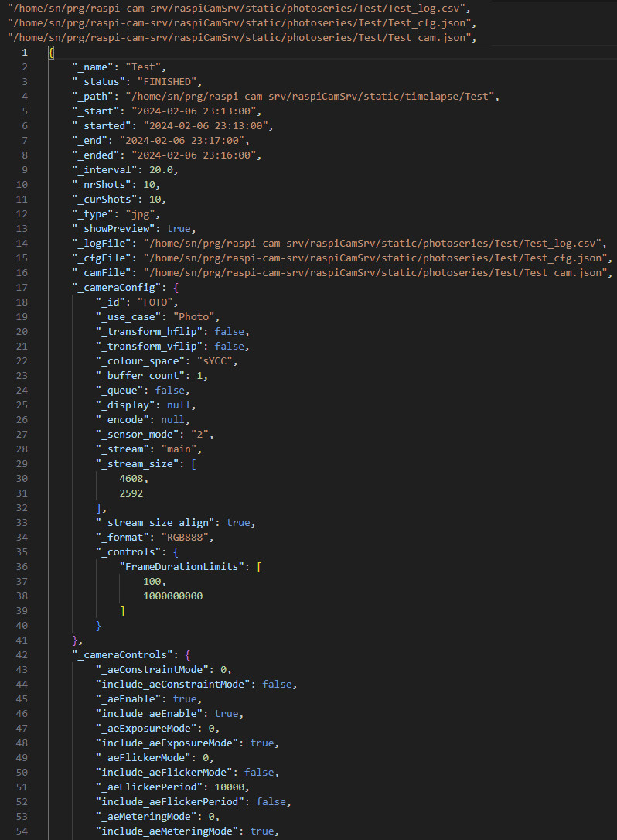Click the "2024-02-06 23:17:00" end value
617x840 pixels.
(182, 140)
